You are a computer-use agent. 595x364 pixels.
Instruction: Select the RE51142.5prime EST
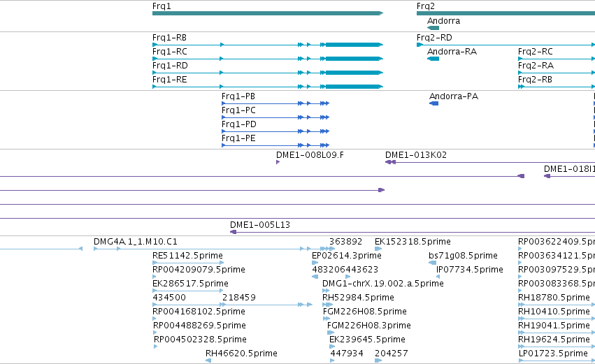pyautogui.click(x=188, y=263)
